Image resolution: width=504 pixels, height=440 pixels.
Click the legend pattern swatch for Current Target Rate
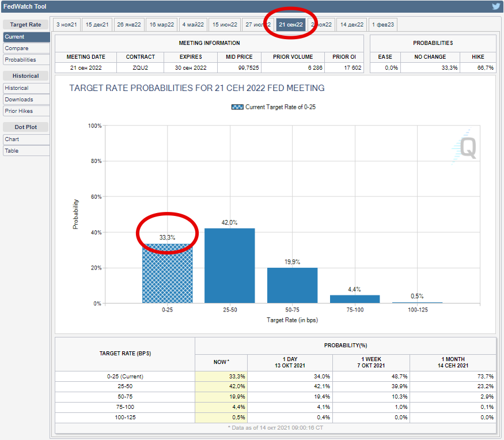point(237,107)
